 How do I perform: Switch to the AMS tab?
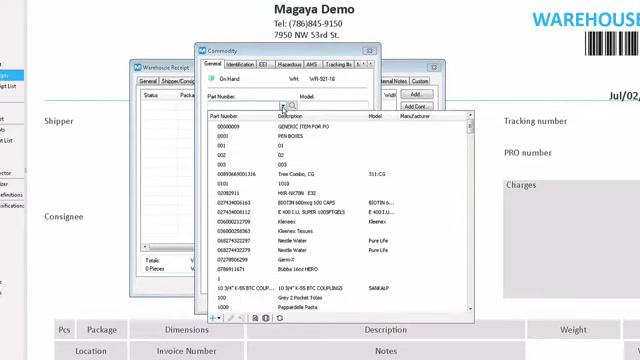[312, 64]
